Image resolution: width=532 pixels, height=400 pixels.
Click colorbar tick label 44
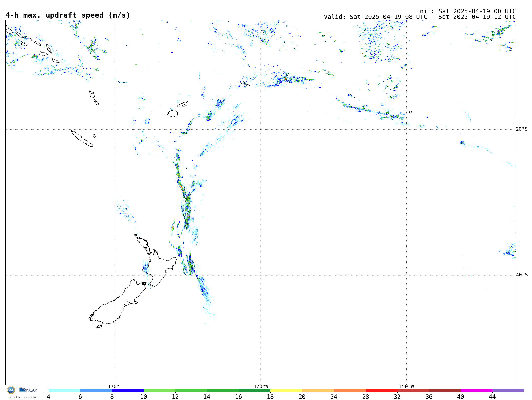pos(492,397)
